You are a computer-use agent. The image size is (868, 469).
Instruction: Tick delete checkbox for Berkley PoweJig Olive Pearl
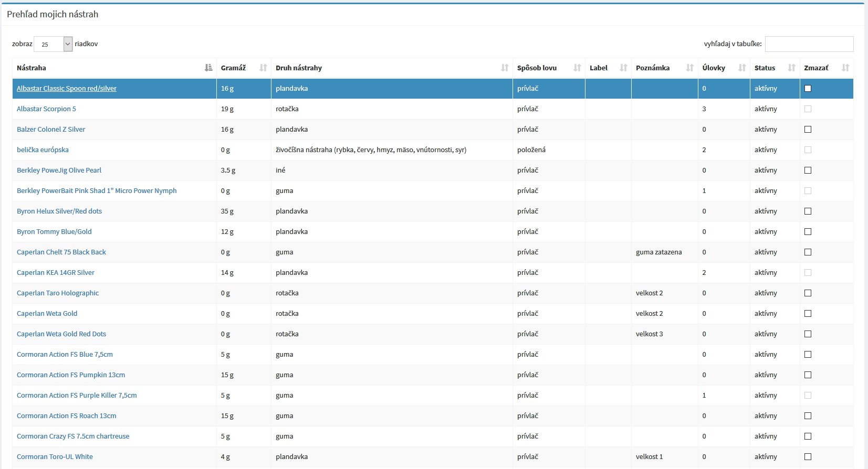click(x=808, y=170)
